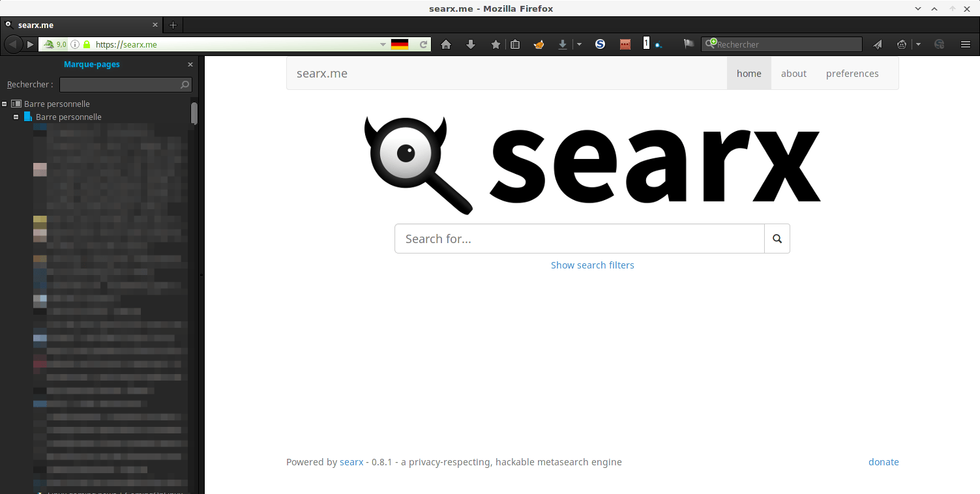980x494 pixels.
Task: Close the searx.me tab
Action: [155, 25]
